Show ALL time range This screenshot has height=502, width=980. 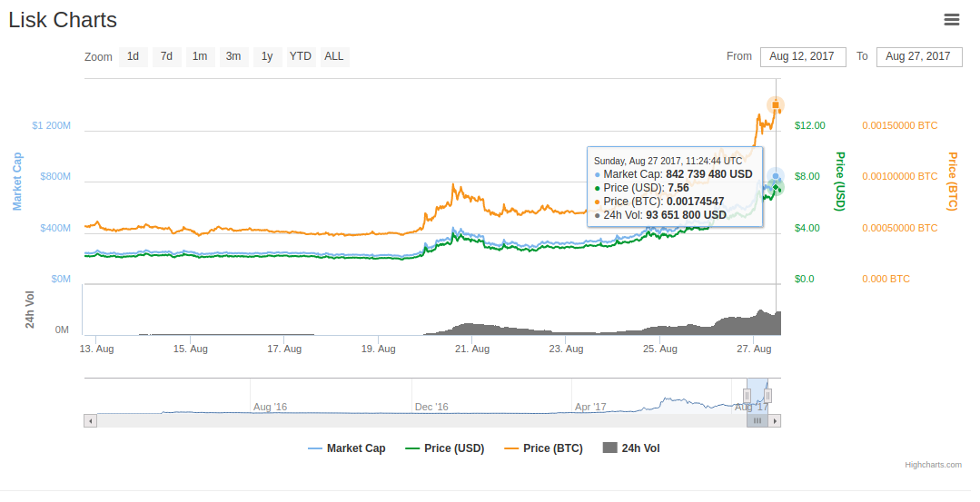coord(334,57)
